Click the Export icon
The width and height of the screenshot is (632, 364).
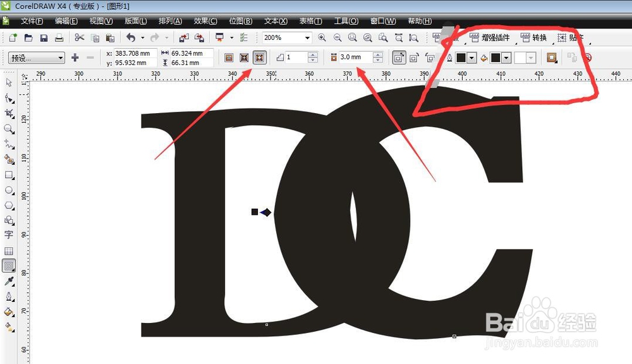click(199, 38)
